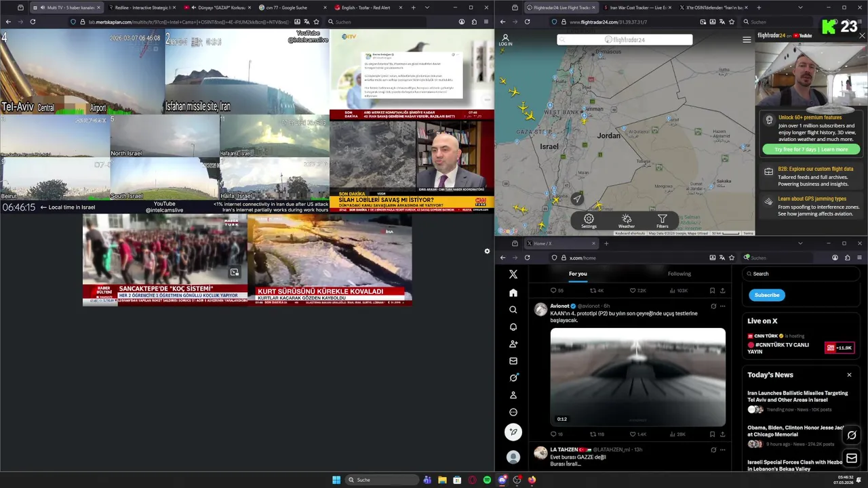Viewport: 868px width, 488px height.
Task: Close the Flightradar24 YouTube video panel
Action: click(862, 35)
